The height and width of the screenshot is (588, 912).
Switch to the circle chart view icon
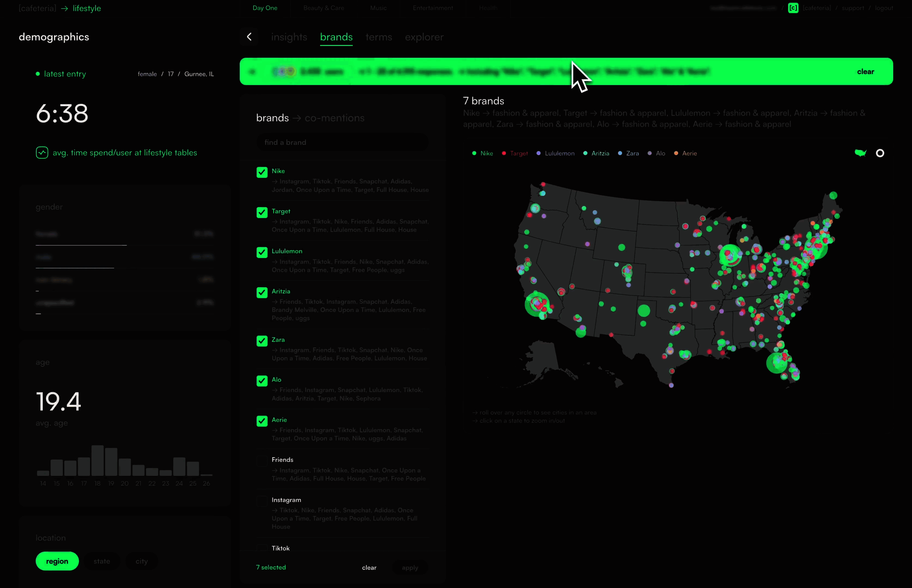tap(880, 153)
